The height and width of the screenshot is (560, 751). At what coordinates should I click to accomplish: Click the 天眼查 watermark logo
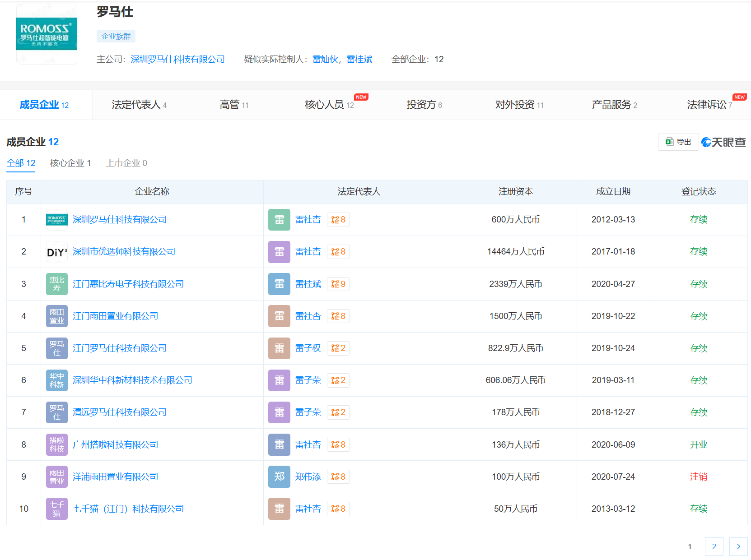pos(723,142)
